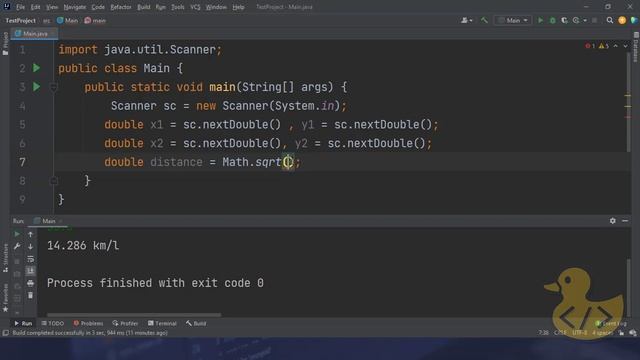The image size is (640, 360).
Task: Open the Build tool window
Action: click(196, 323)
